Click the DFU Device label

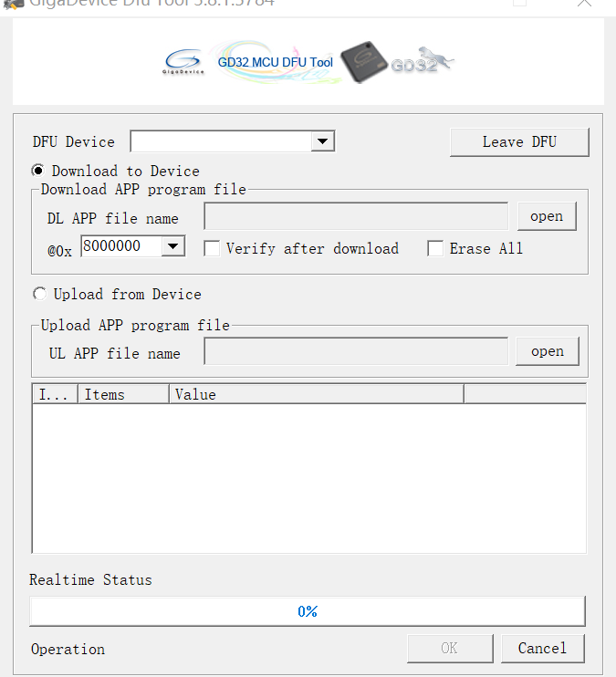coord(73,142)
